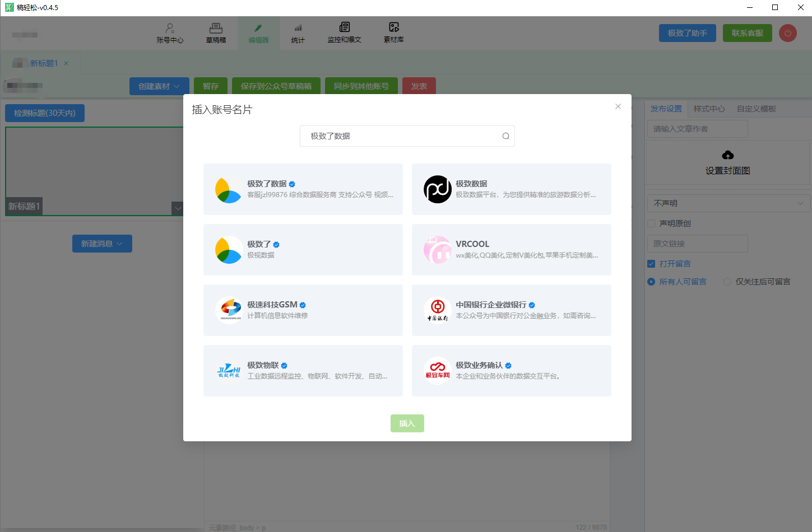
Task: Click the 同步到其他账号 button
Action: (x=361, y=86)
